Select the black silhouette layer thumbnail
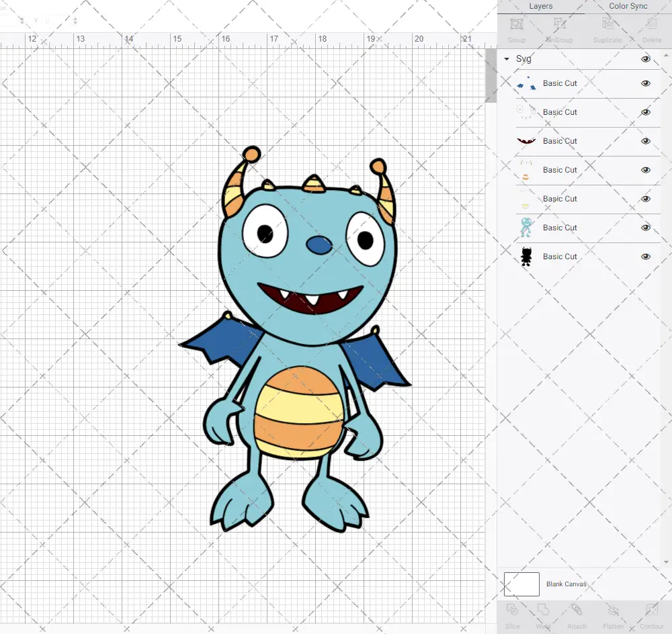The width and height of the screenshot is (672, 634). pyautogui.click(x=526, y=257)
